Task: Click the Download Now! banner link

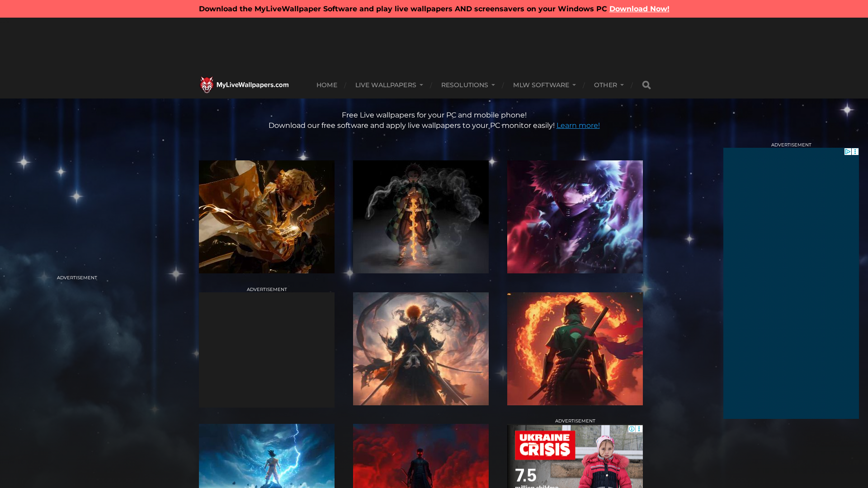Action: coord(639,9)
